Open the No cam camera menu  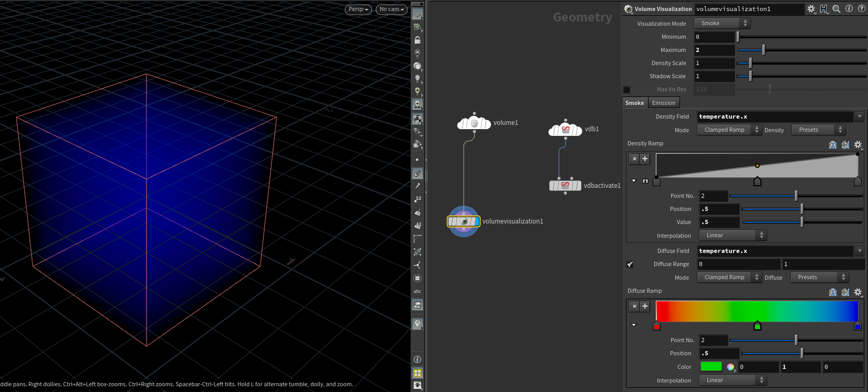tap(392, 9)
